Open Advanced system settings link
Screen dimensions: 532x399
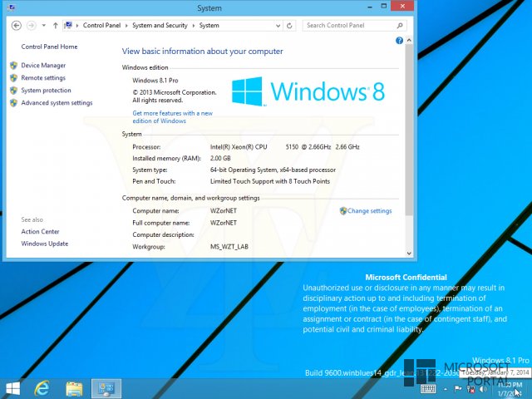(57, 103)
